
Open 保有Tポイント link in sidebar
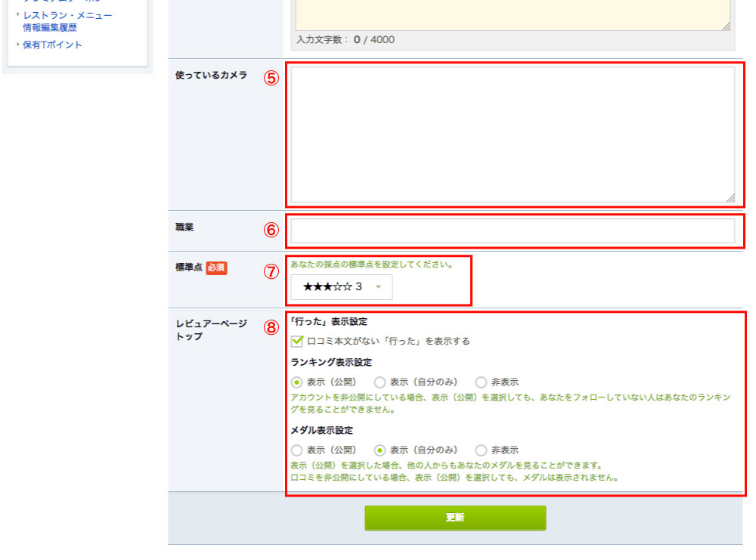click(x=52, y=45)
